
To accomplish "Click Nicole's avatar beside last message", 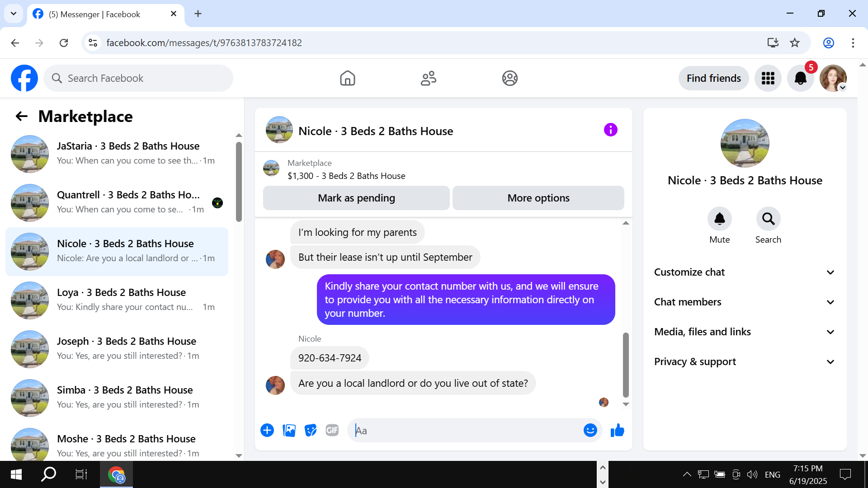I will (275, 385).
